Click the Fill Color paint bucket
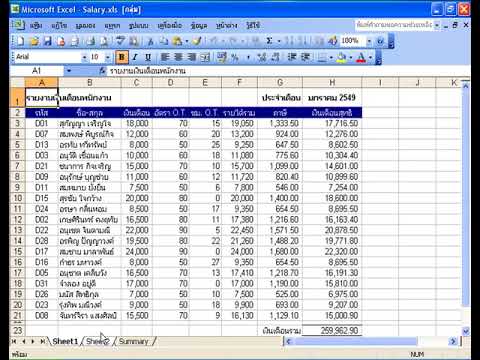This screenshot has width=480, height=360. (341, 57)
